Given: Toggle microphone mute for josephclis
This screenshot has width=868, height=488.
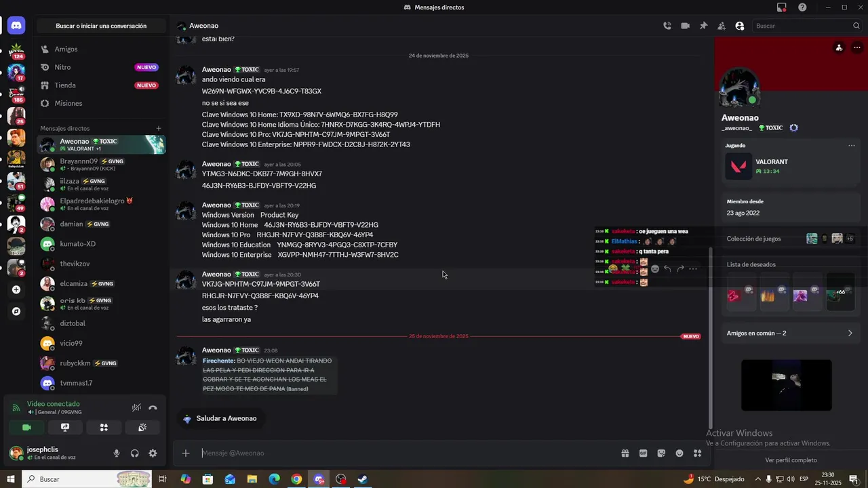Looking at the screenshot, I should (117, 453).
